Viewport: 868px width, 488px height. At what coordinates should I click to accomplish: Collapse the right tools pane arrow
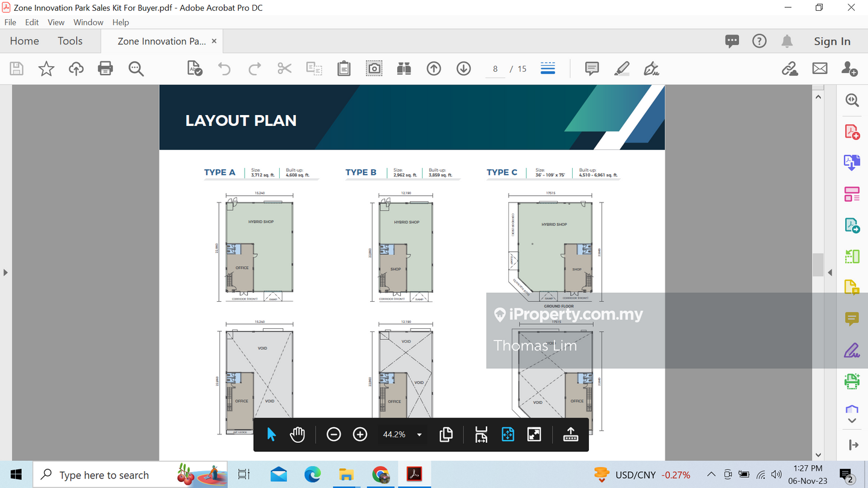(x=830, y=272)
